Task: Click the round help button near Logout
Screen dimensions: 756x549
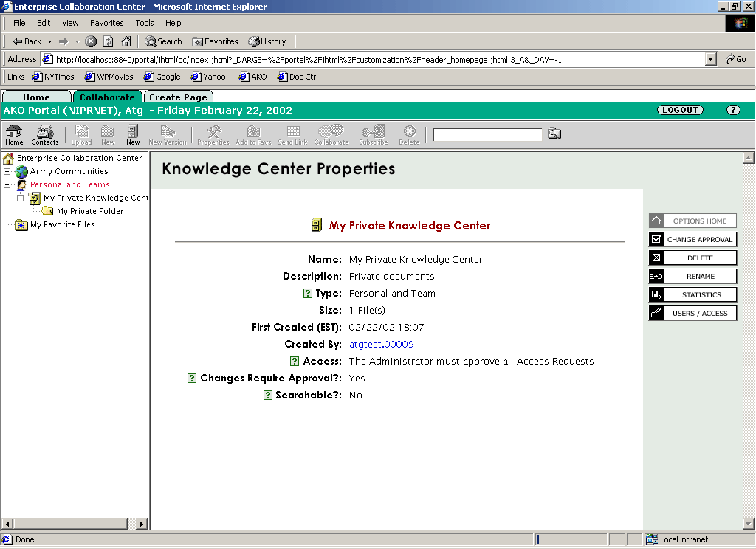Action: [732, 110]
